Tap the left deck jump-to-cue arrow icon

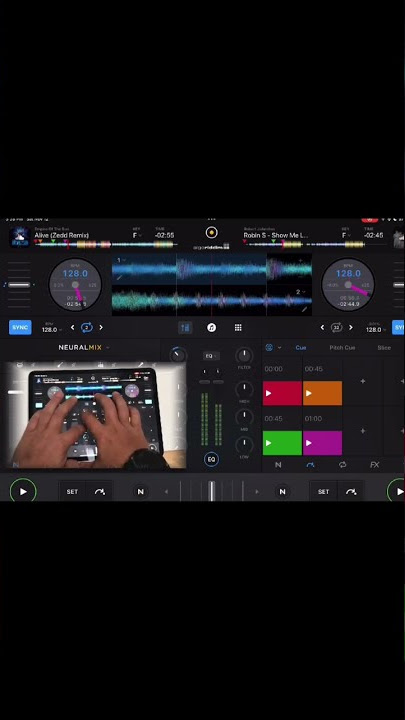point(99,491)
